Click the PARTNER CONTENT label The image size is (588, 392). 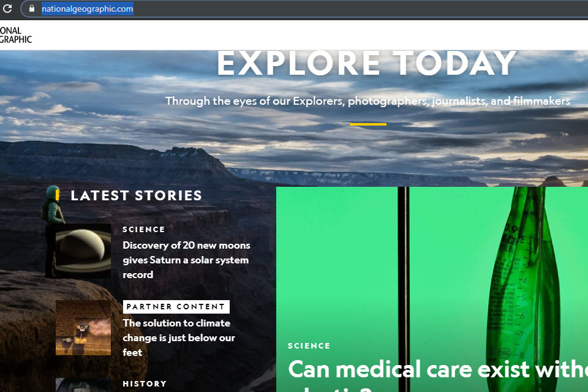tap(176, 307)
